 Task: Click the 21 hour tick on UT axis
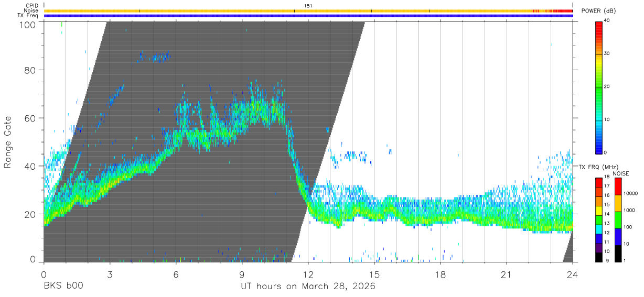(x=507, y=274)
